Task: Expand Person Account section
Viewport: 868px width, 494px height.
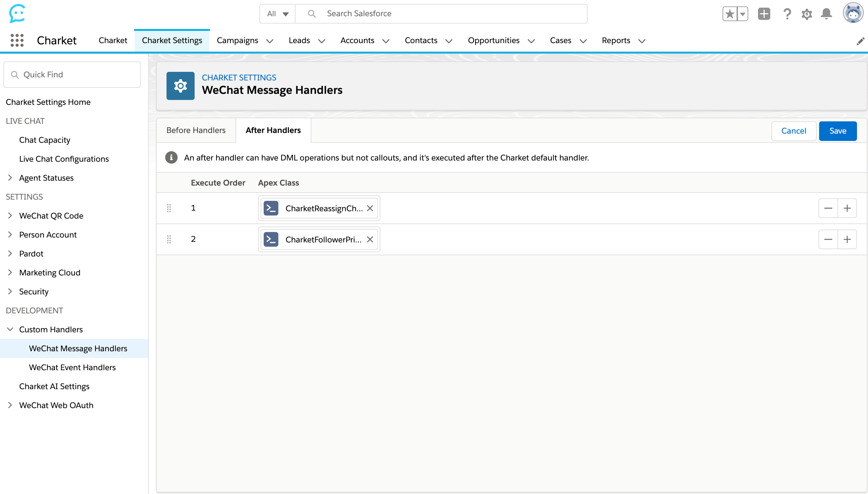Action: click(10, 234)
